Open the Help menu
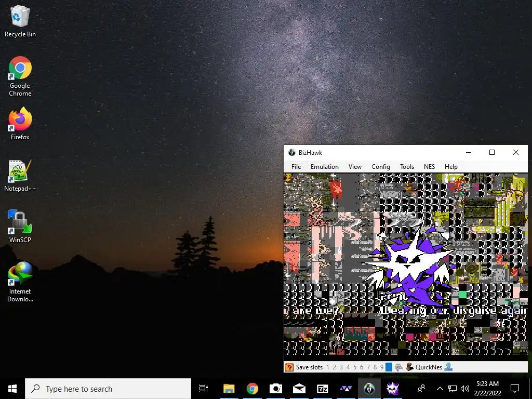 tap(451, 167)
